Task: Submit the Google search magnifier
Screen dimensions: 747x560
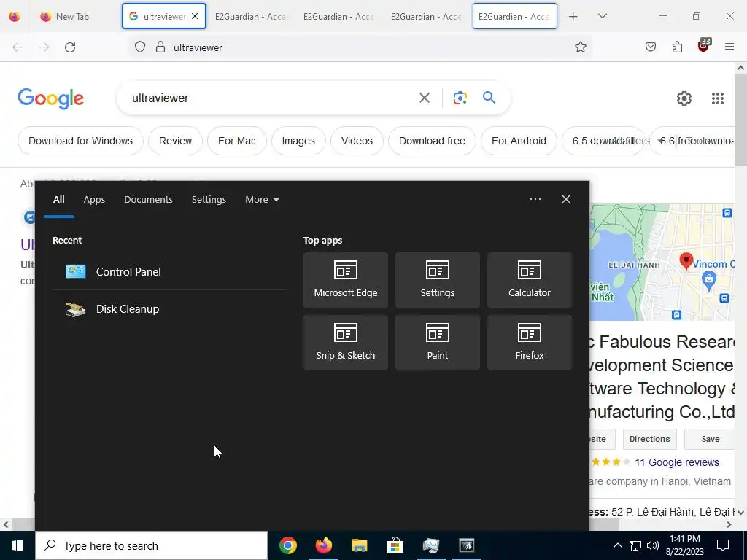Action: pyautogui.click(x=489, y=98)
